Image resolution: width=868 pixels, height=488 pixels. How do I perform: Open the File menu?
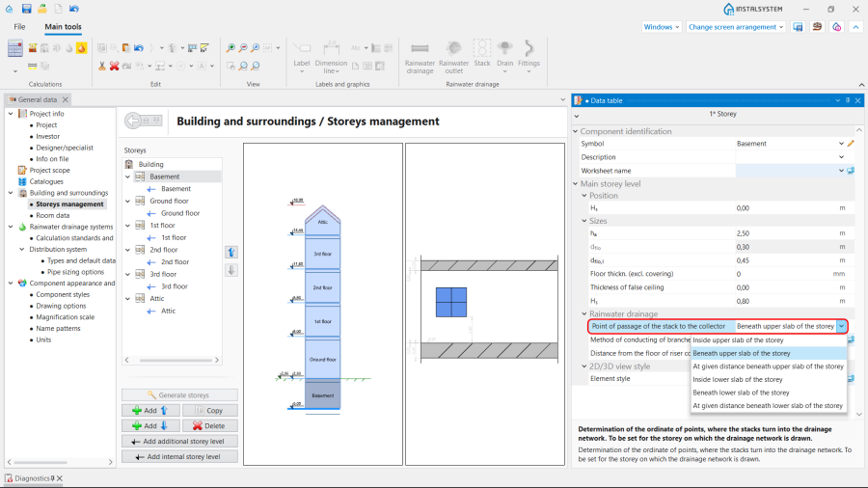click(19, 27)
